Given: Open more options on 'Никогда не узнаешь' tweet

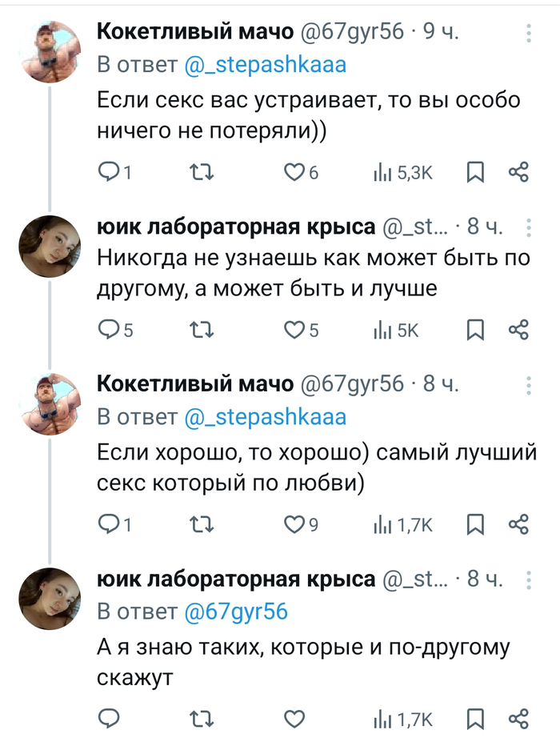Looking at the screenshot, I should [x=528, y=228].
